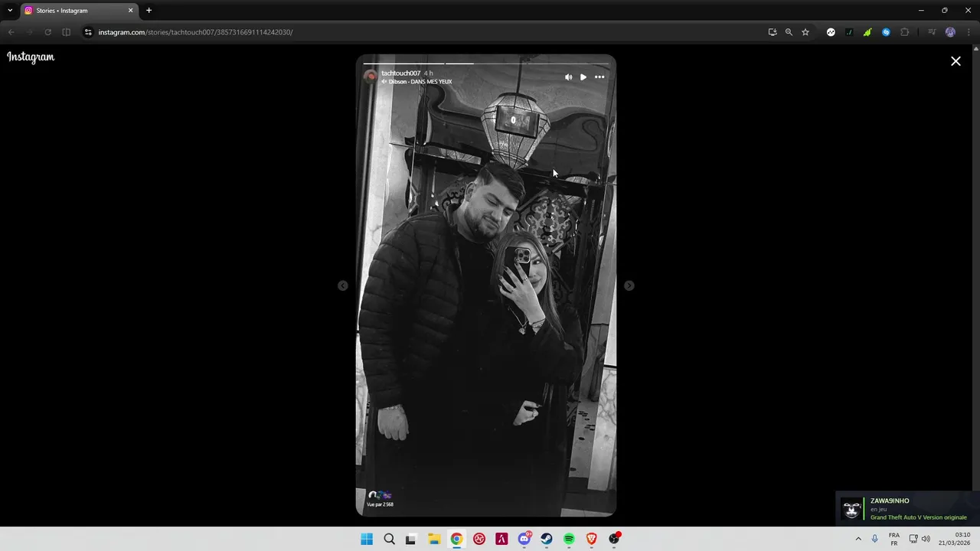Viewport: 980px width, 551px height.
Task: Open the Extensions puzzle menu
Action: coord(905,32)
